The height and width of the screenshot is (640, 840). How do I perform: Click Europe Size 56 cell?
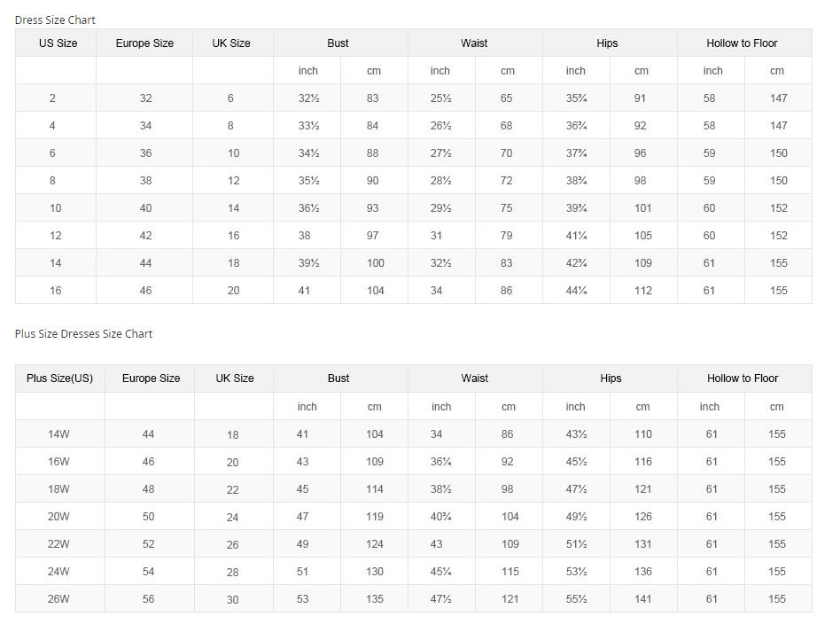click(148, 599)
